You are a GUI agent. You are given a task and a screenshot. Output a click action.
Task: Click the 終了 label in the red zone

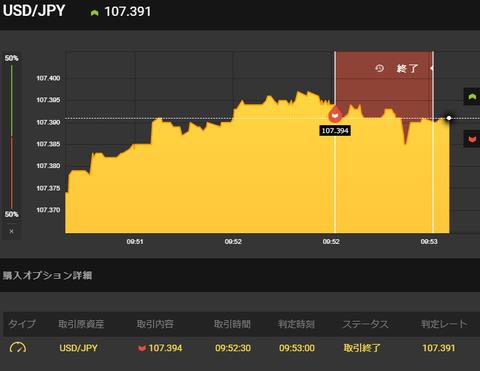pos(407,69)
